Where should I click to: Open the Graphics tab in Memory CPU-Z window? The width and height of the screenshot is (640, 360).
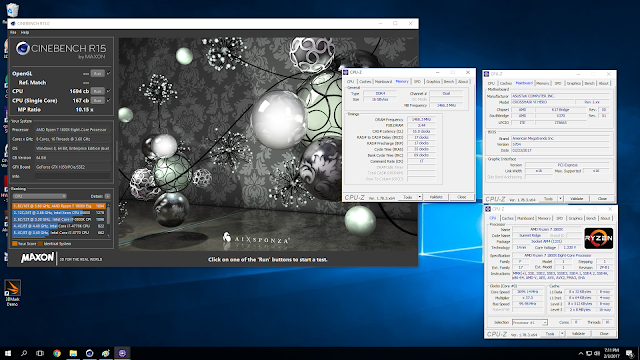point(433,82)
